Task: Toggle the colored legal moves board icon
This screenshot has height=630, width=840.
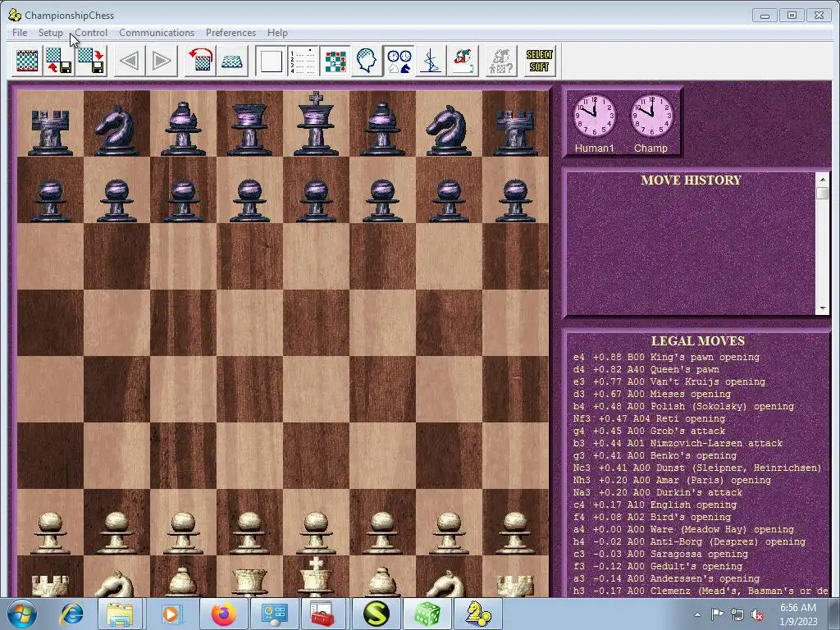Action: pyautogui.click(x=336, y=61)
